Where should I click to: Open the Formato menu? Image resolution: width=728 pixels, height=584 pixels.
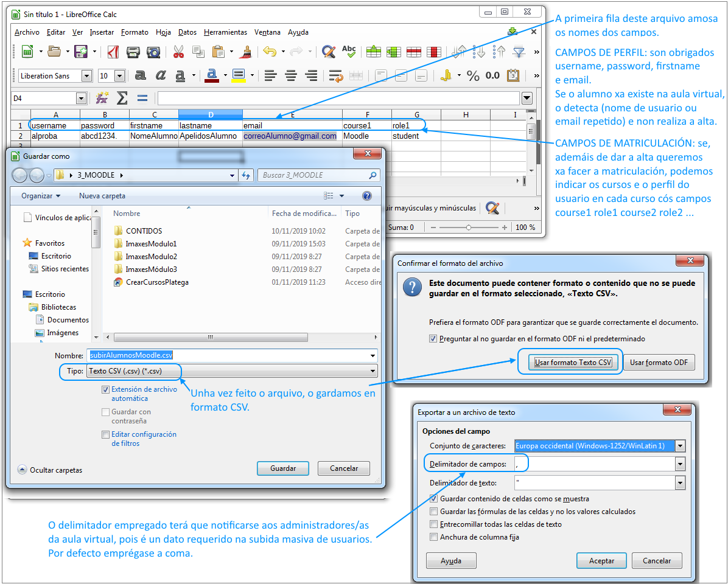135,32
